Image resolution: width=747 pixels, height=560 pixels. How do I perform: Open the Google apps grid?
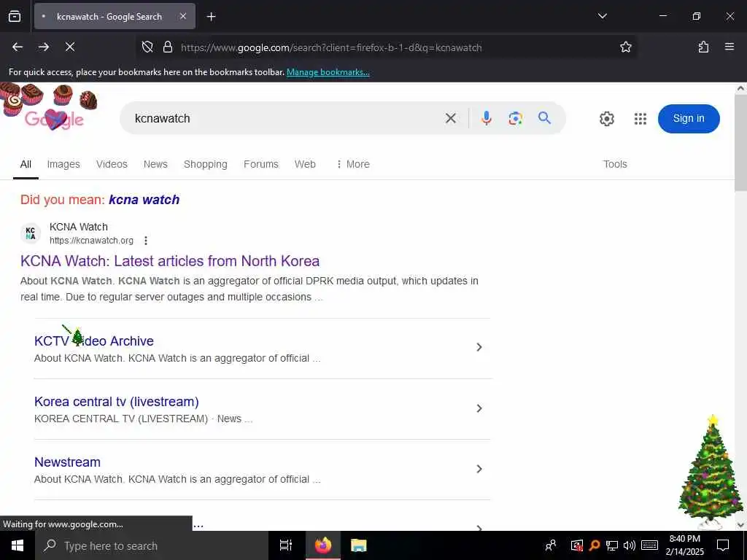click(640, 119)
